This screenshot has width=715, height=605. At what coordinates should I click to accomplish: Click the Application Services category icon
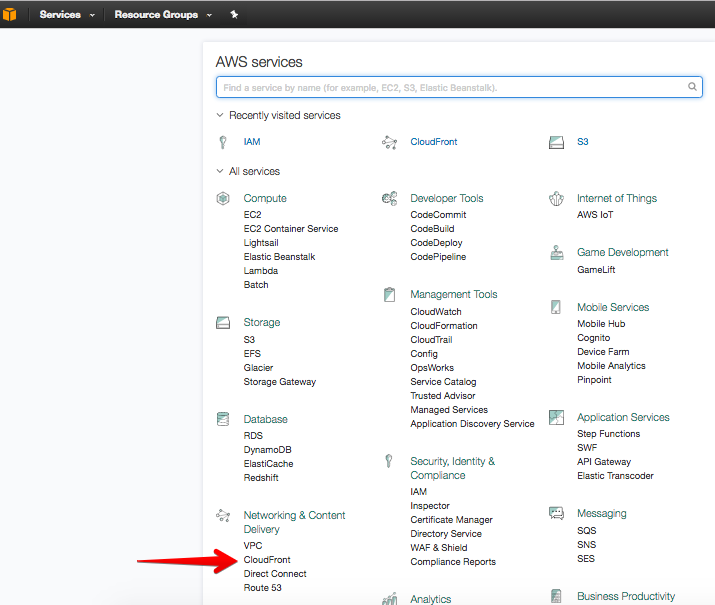coord(556,417)
